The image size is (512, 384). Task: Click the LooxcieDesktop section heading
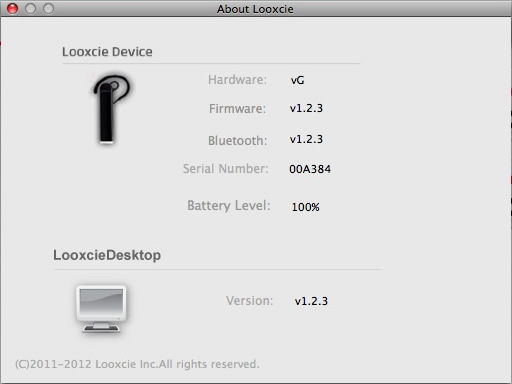pos(107,255)
